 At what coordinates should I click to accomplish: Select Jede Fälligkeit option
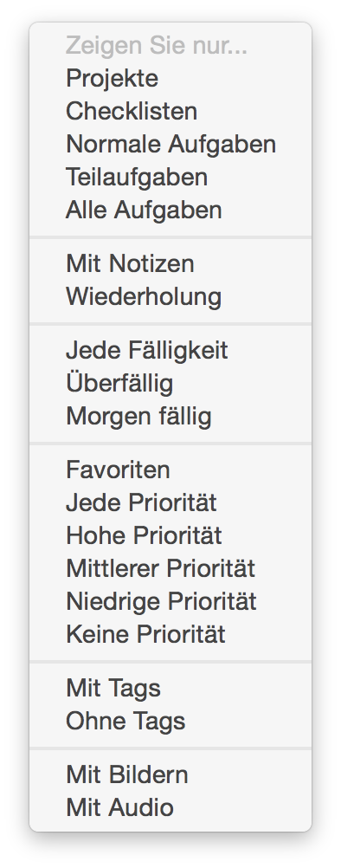[170, 350]
